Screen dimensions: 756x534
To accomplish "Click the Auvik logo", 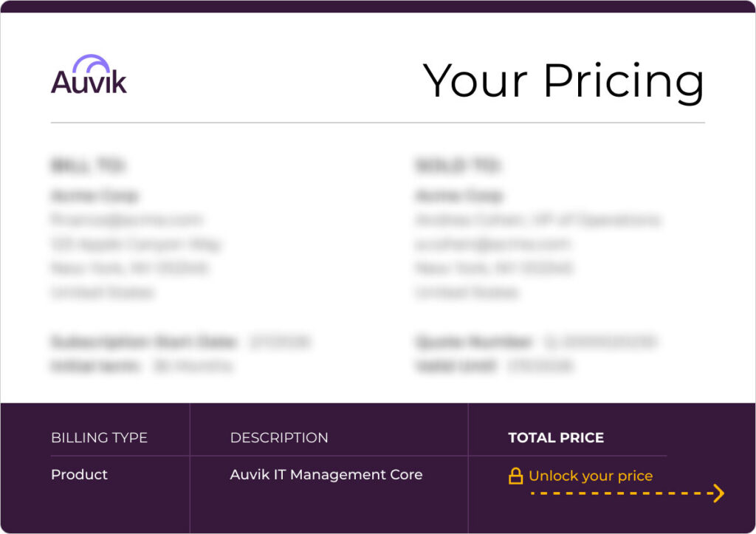I will coord(89,75).
